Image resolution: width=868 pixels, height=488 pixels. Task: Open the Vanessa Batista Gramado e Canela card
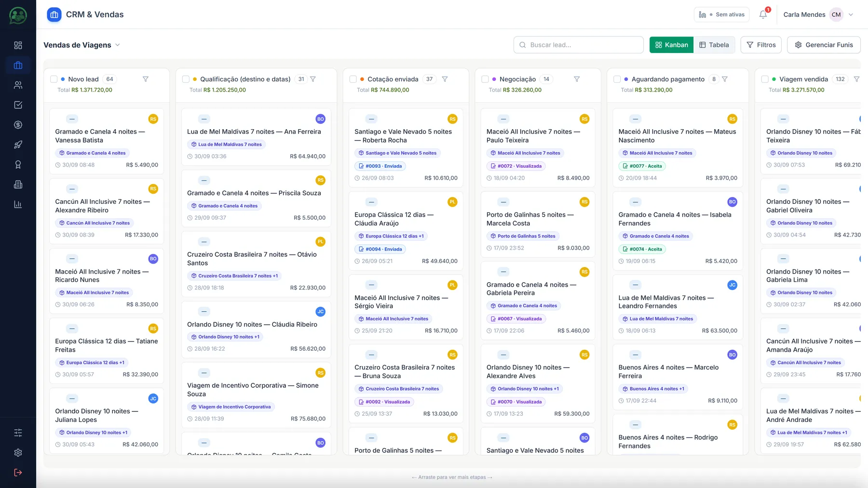[x=107, y=141]
